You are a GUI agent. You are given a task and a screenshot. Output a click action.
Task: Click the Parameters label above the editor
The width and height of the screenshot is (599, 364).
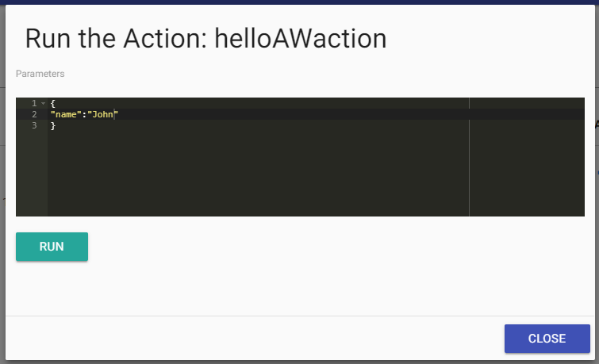point(40,74)
